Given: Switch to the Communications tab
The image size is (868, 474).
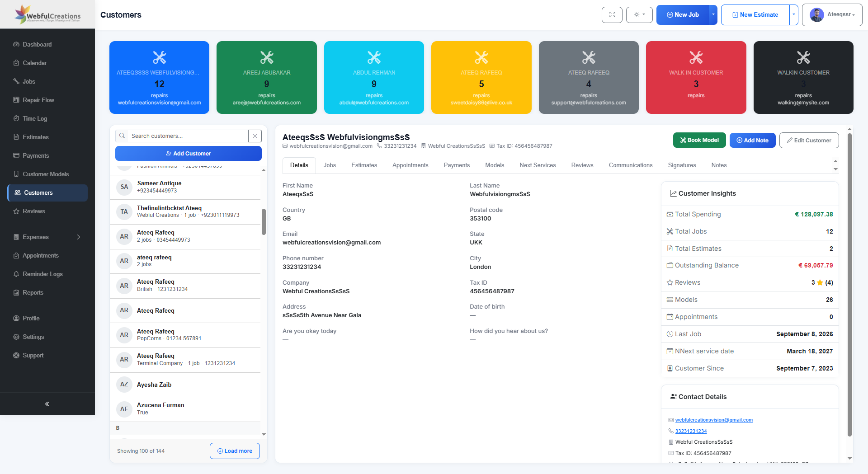Looking at the screenshot, I should pos(631,165).
